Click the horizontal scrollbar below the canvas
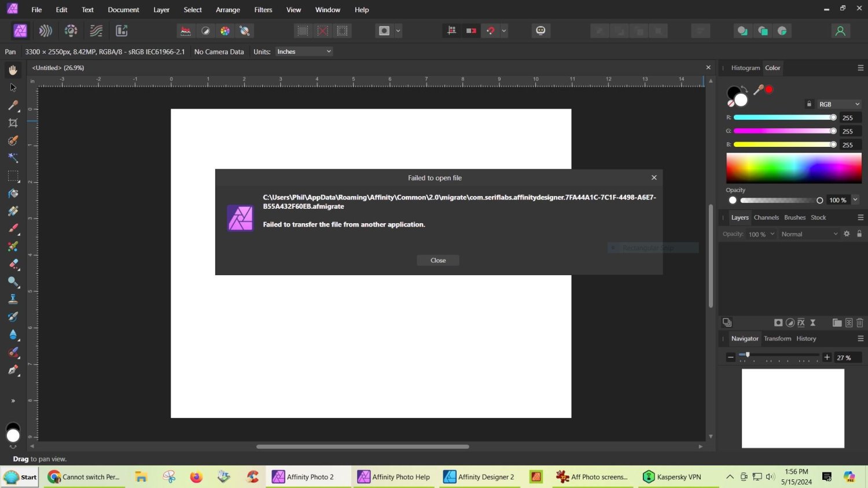This screenshot has width=868, height=488. 362,446
